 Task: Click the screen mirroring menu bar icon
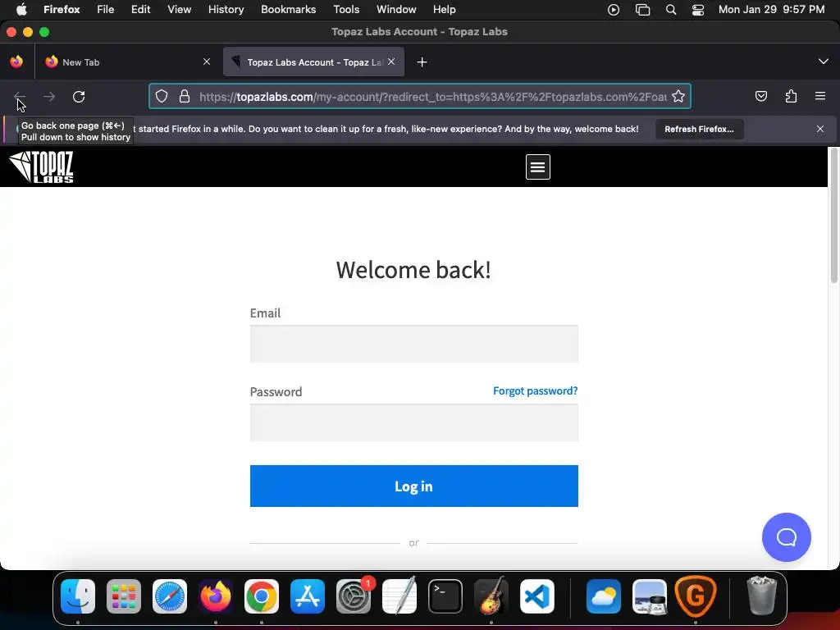[x=642, y=10]
